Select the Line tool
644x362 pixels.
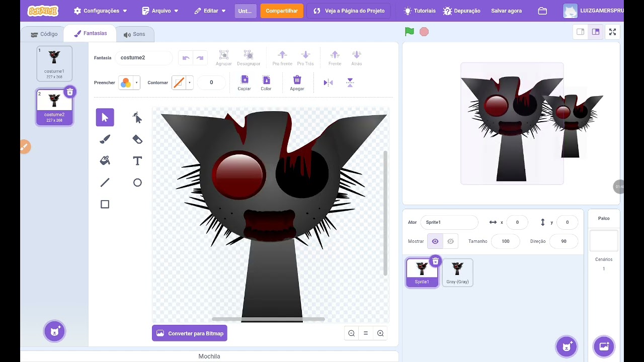tap(105, 183)
